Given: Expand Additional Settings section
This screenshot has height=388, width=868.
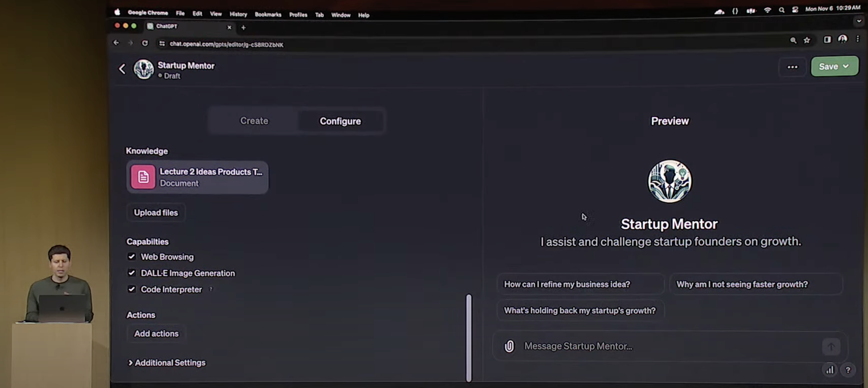Looking at the screenshot, I should (x=167, y=362).
